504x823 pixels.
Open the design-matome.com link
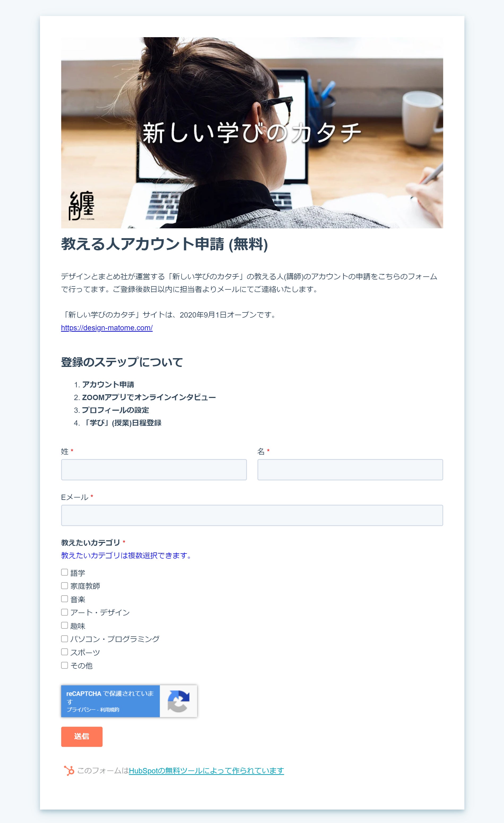tap(107, 328)
